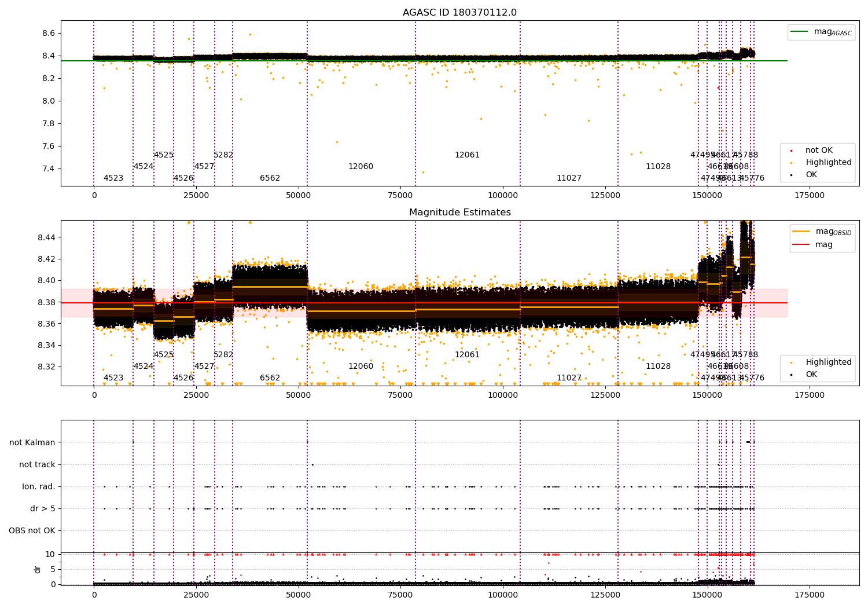This screenshot has height=608, width=868.
Task: Click obsid label 4523 in the top plot
Action: tap(113, 178)
